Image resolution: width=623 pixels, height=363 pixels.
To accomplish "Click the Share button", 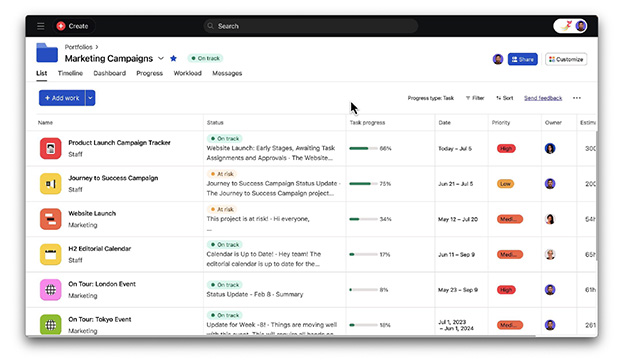I will coord(522,59).
